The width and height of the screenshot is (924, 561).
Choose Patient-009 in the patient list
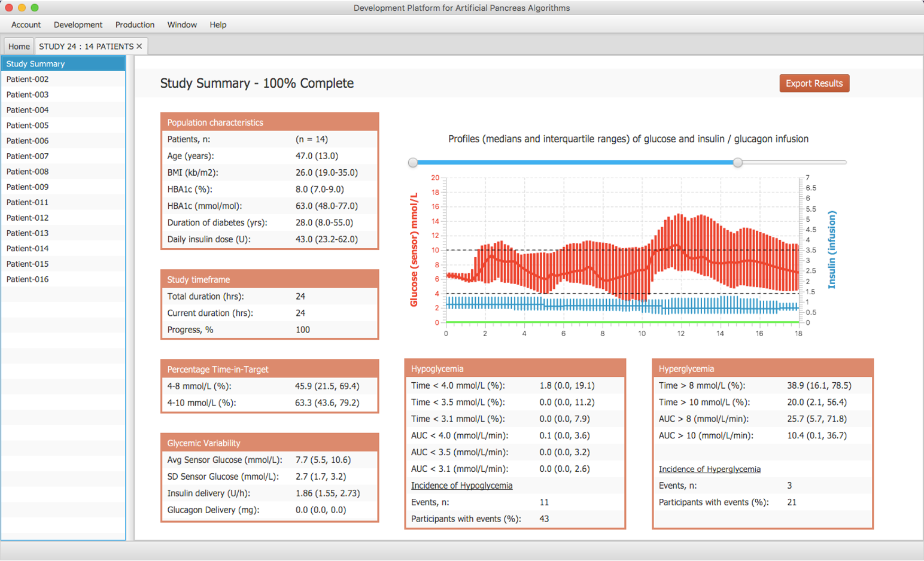coord(28,187)
